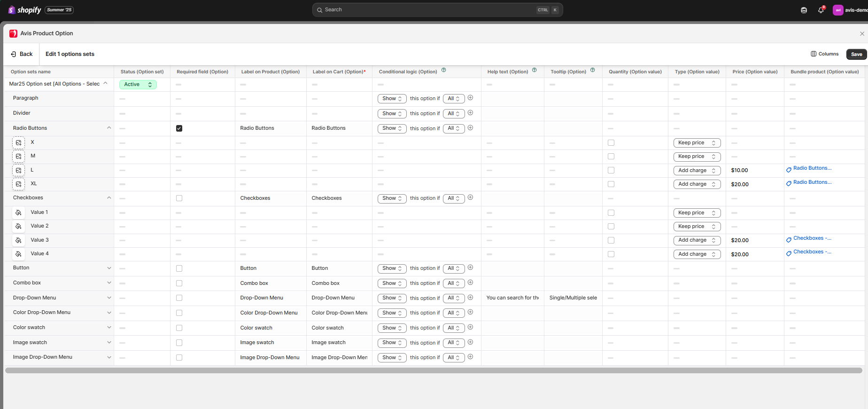Enable required field for Checkboxes option

[x=179, y=198]
